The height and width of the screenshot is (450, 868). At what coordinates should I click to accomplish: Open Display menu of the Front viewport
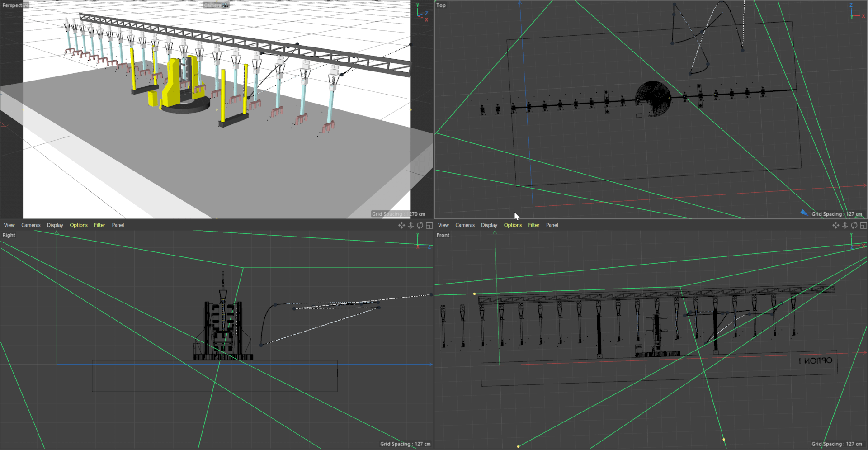point(489,225)
